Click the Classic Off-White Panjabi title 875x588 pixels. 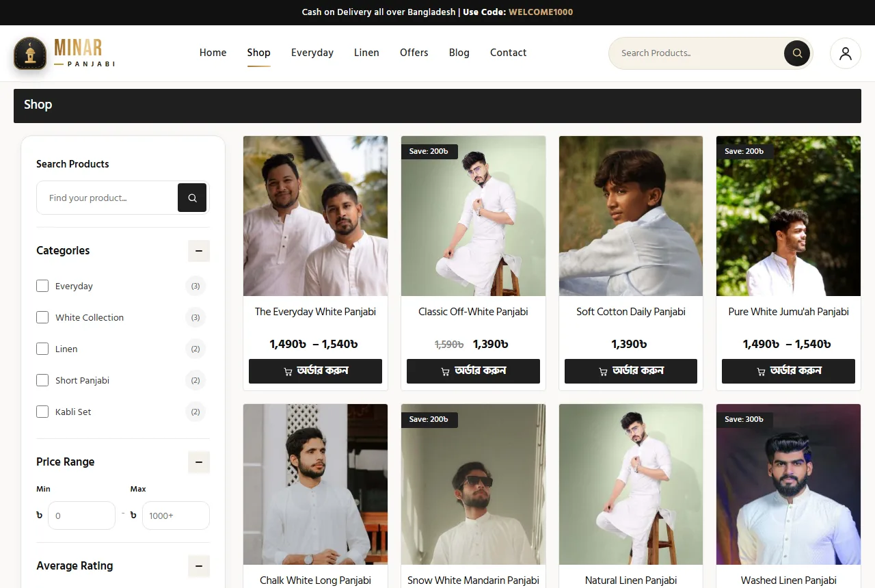tap(473, 312)
